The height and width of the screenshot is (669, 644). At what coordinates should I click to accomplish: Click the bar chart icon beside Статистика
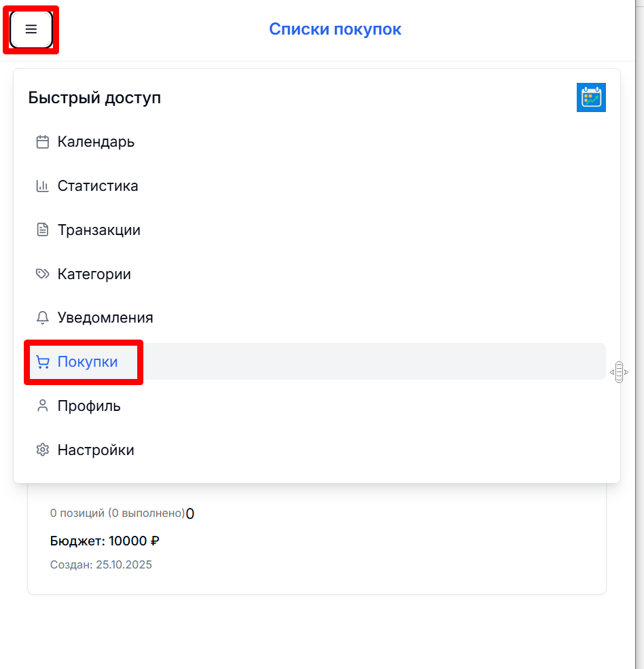[x=43, y=185]
